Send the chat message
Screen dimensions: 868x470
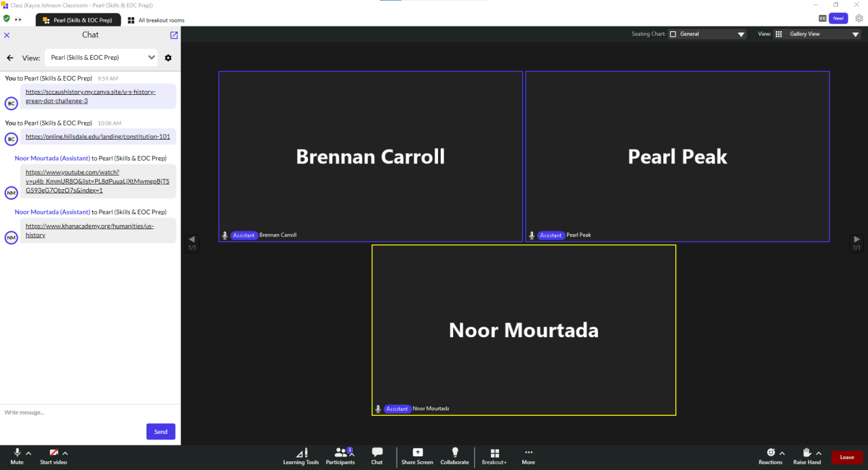coord(161,431)
